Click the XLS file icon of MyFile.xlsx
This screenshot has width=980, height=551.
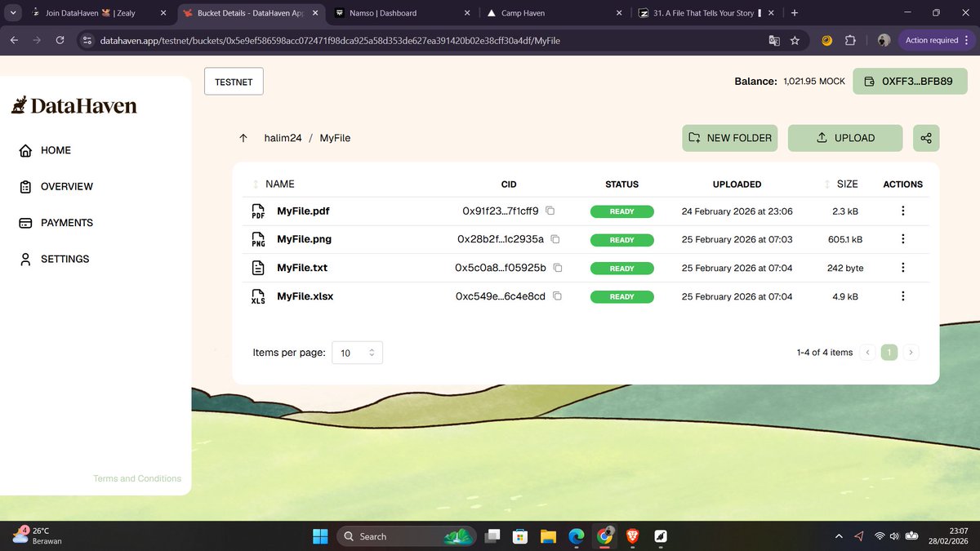pyautogui.click(x=258, y=297)
